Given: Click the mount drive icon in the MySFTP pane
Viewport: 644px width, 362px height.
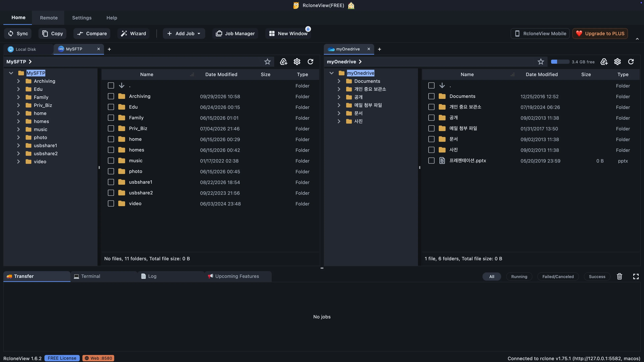Looking at the screenshot, I should point(283,62).
